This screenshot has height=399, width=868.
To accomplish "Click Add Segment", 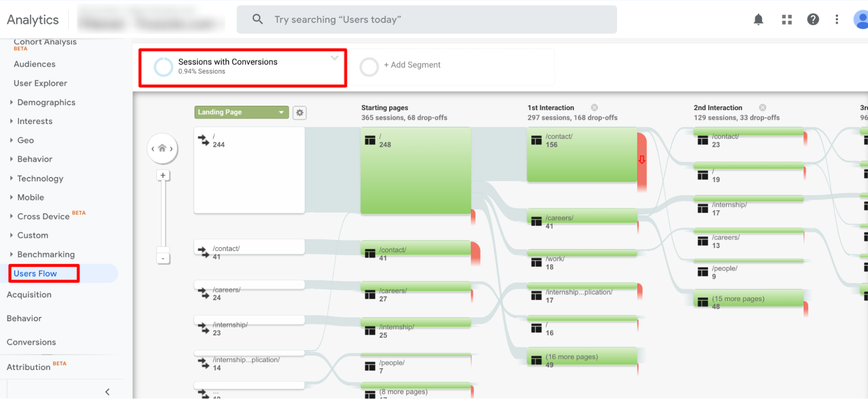I will (x=412, y=65).
